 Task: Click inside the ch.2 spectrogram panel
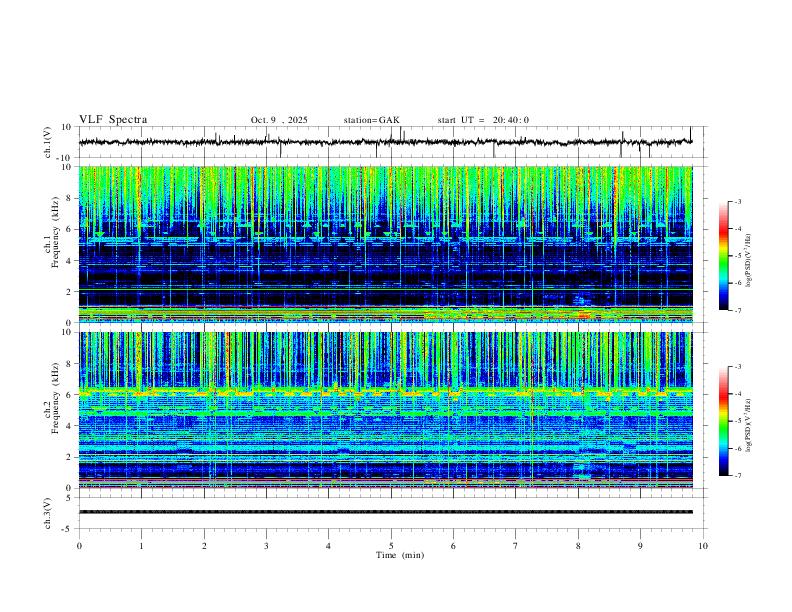coord(385,410)
